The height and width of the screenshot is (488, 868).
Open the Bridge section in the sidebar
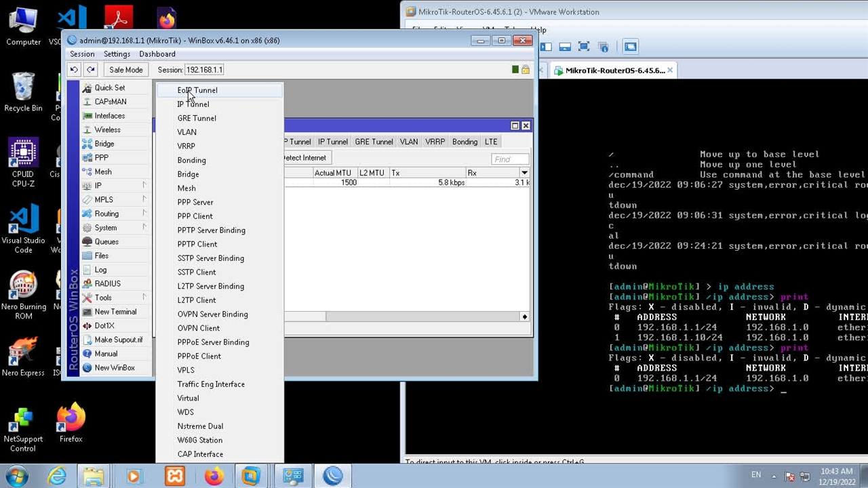pyautogui.click(x=104, y=144)
